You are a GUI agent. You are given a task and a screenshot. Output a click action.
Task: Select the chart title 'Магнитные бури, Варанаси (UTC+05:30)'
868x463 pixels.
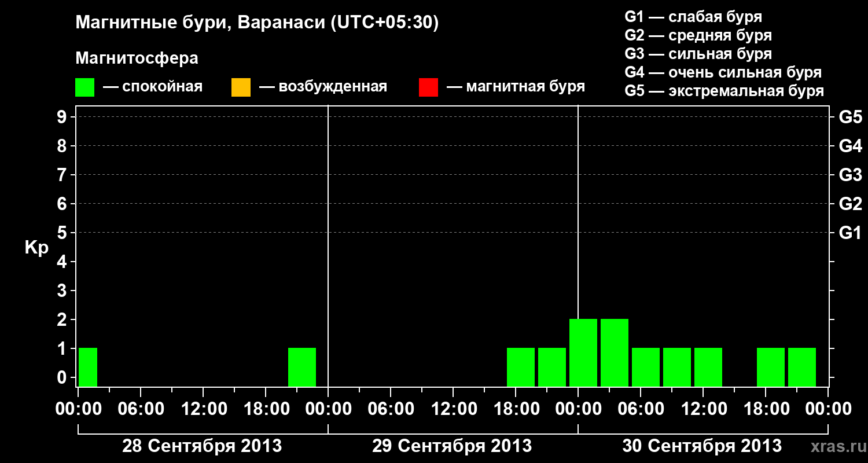tap(258, 23)
